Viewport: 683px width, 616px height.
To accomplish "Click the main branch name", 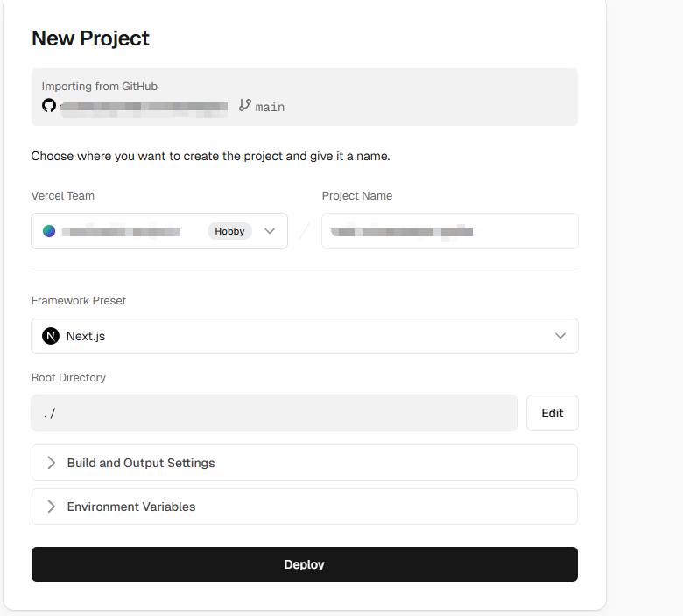I will tap(270, 107).
